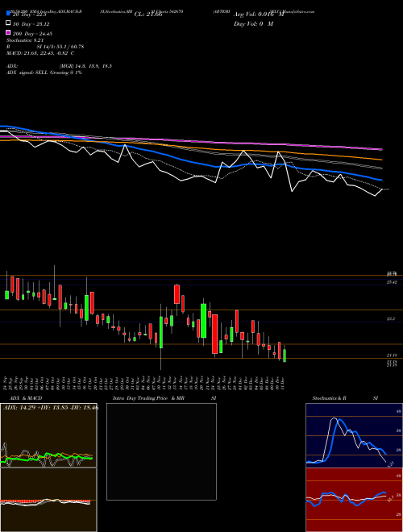
Task: Click the blue 20 Day legend swatch
Action: (x=8, y=13)
